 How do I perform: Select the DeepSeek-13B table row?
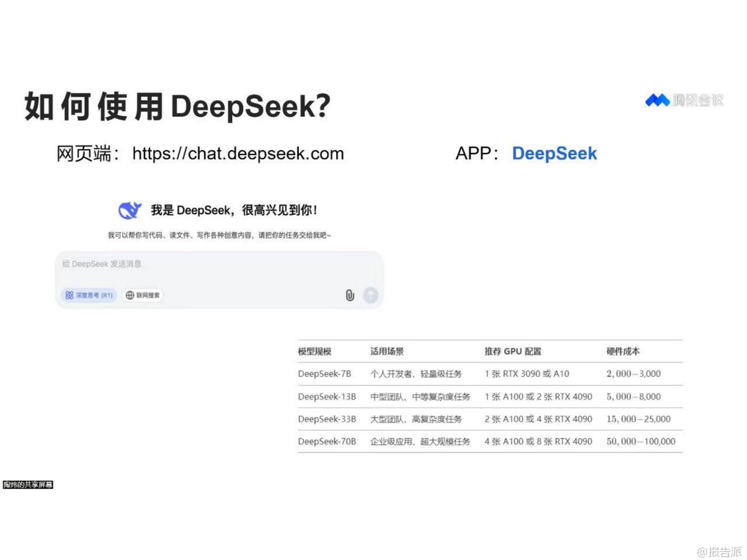pyautogui.click(x=489, y=396)
